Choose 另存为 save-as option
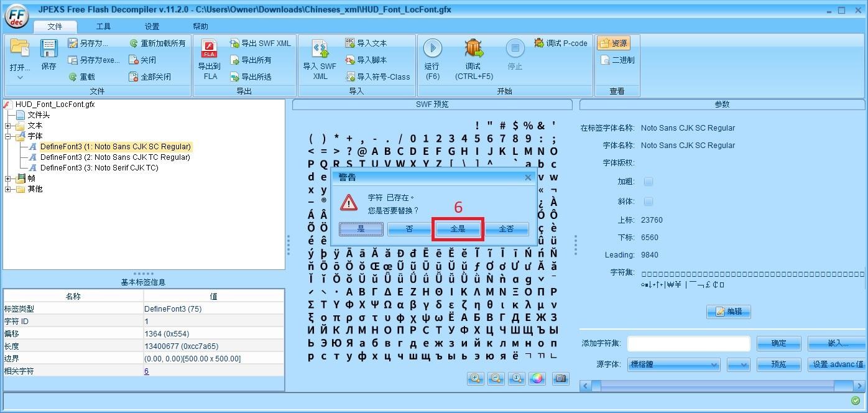Screen dimensions: 868x413 coord(87,44)
